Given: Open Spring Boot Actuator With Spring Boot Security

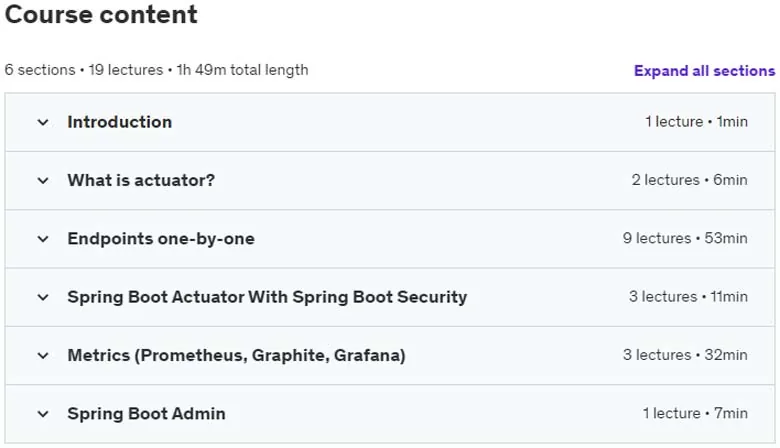Looking at the screenshot, I should [268, 297].
